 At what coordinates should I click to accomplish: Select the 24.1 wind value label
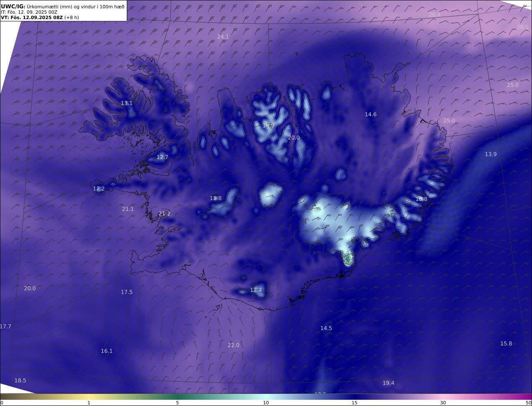(223, 37)
